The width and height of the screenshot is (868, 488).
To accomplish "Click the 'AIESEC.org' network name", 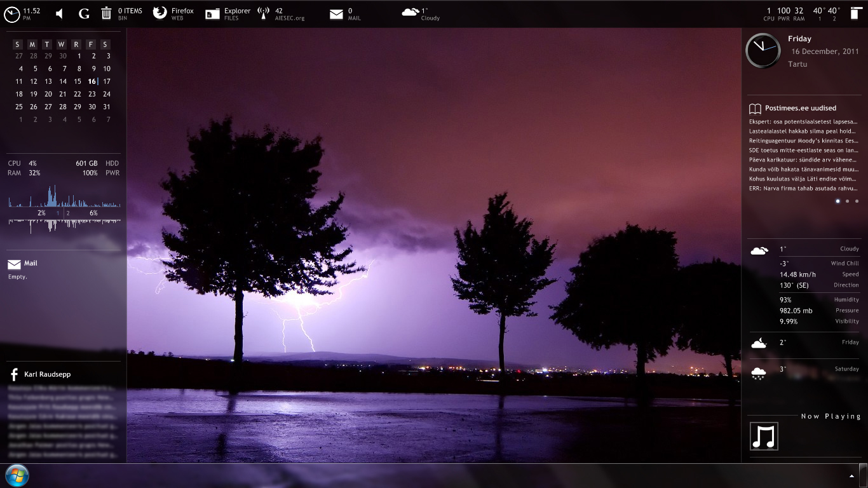I will (290, 18).
